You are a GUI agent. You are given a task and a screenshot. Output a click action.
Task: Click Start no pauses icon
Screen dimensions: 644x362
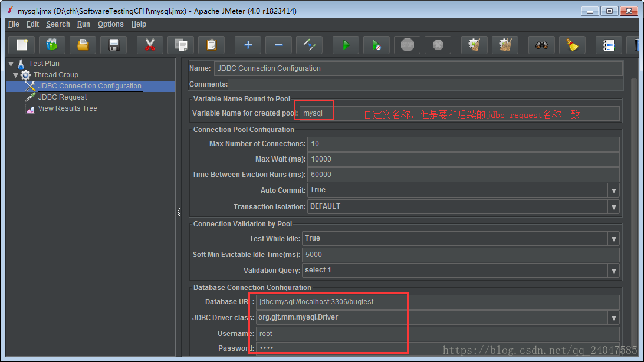tap(377, 45)
